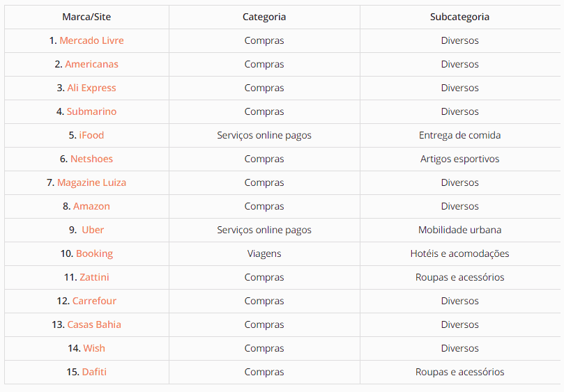This screenshot has height=392, width=564.
Task: Open the Magazine Luiza link
Action: pyautogui.click(x=91, y=182)
